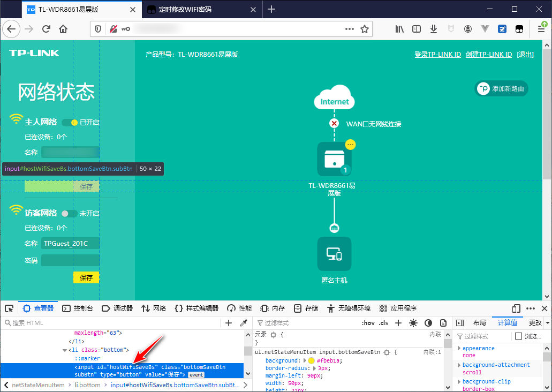Screen dimensions: 552x392
Task: Open a new browser tab with plus
Action: click(271, 9)
